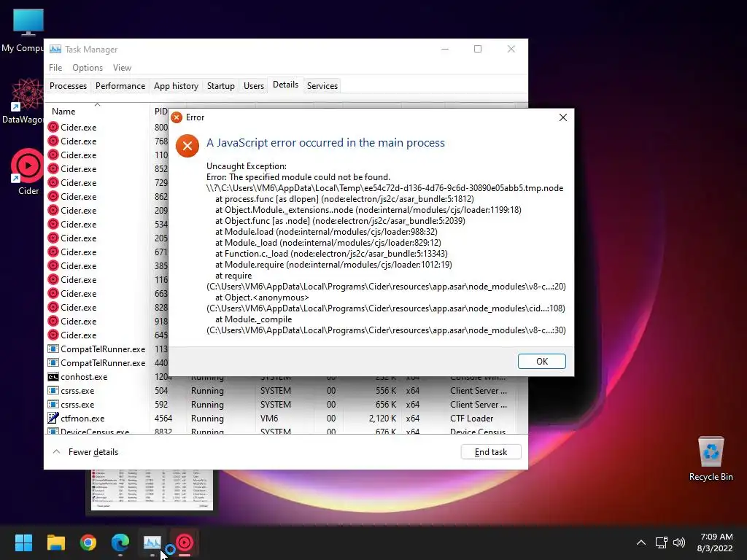Switch to the Processes tab

coord(68,86)
